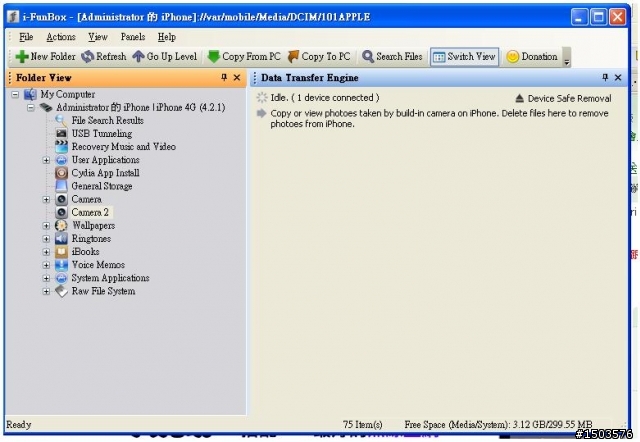The height and width of the screenshot is (442, 640).
Task: Click the Cydia App Install icon
Action: point(61,173)
